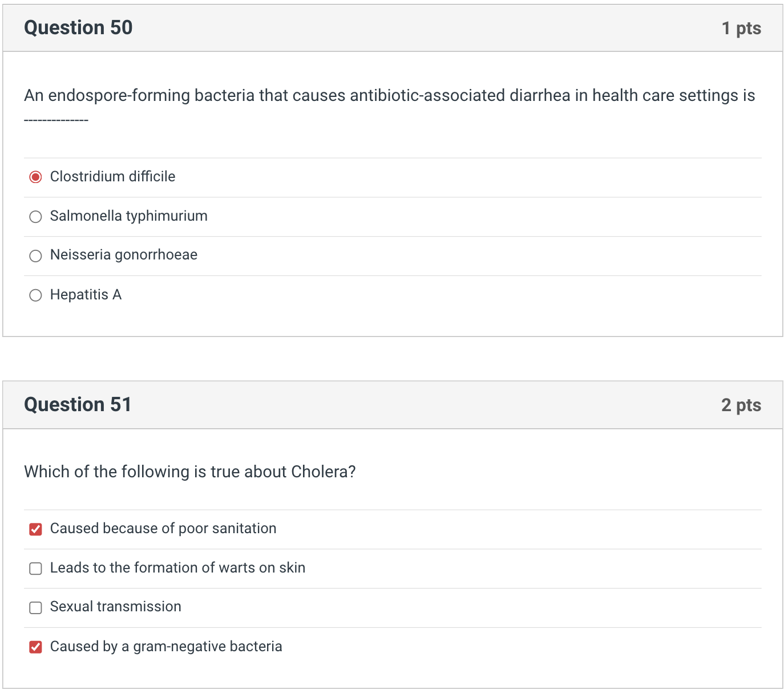This screenshot has width=784, height=690.
Task: Uncheck the 'Caused because of poor sanitation' checkbox
Action: click(x=35, y=529)
